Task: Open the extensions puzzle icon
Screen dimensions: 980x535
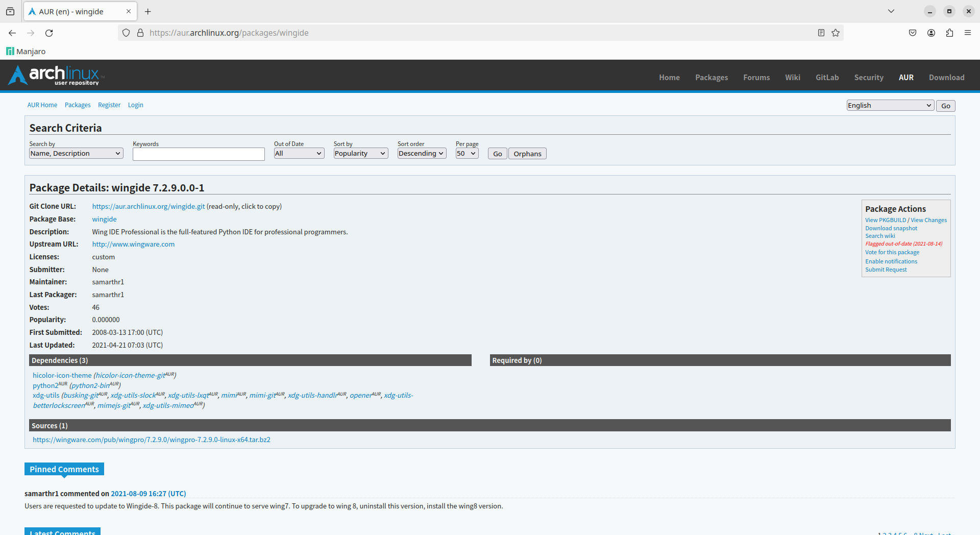Action: coord(949,33)
